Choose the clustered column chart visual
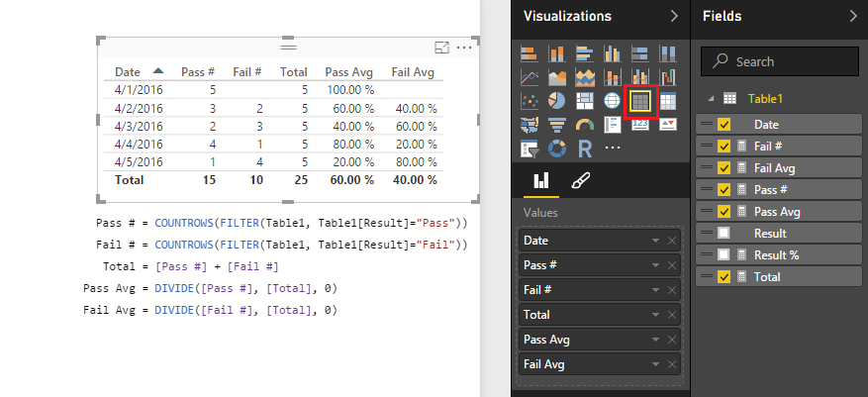This screenshot has width=868, height=397. [x=613, y=53]
